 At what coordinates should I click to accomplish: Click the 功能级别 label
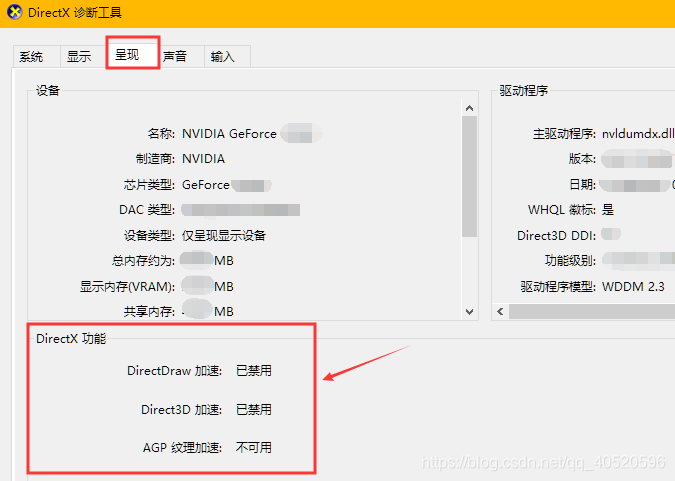click(x=570, y=261)
